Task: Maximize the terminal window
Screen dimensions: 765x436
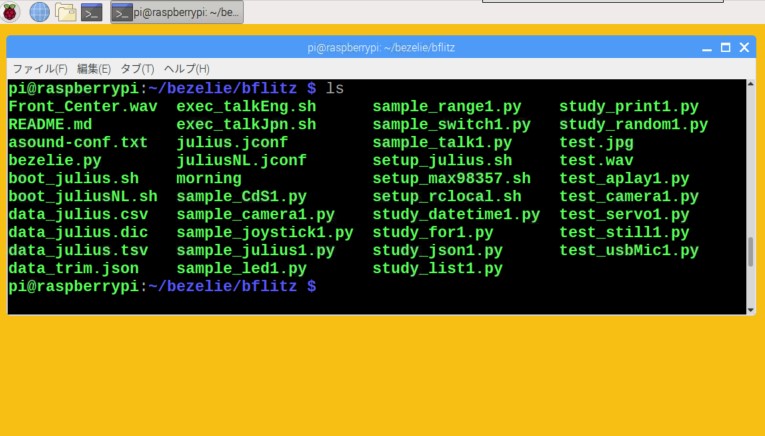Action: 726,47
